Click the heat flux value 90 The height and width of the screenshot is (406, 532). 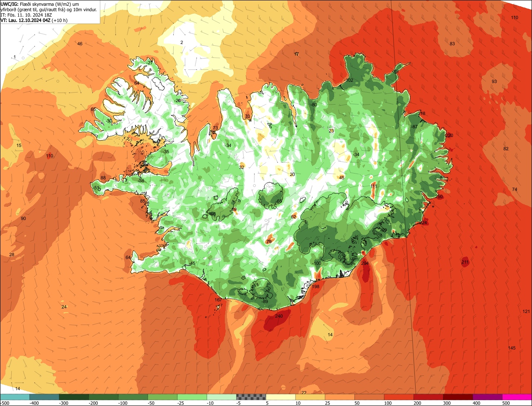point(23,219)
